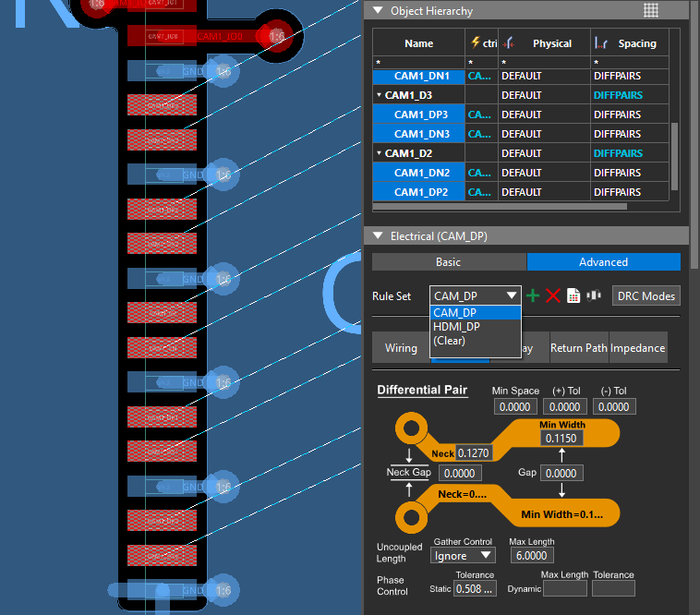
Task: Collapse the CAM1_D3 tree group
Action: point(380,95)
